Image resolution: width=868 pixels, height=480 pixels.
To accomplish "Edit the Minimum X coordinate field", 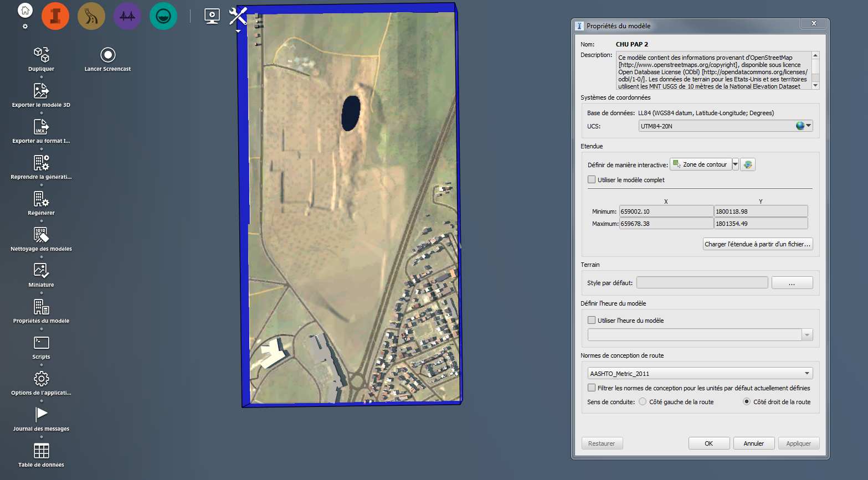I will pos(666,211).
